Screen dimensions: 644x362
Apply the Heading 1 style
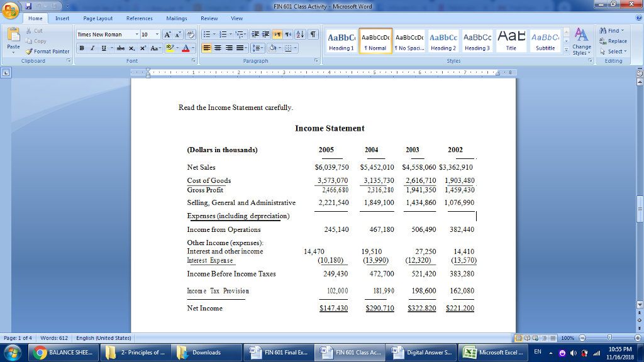[340, 41]
